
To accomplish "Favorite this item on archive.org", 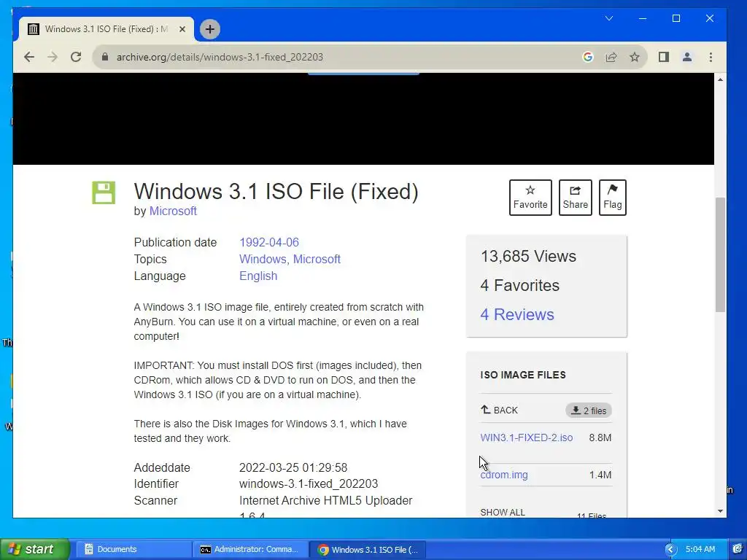I will click(x=530, y=198).
